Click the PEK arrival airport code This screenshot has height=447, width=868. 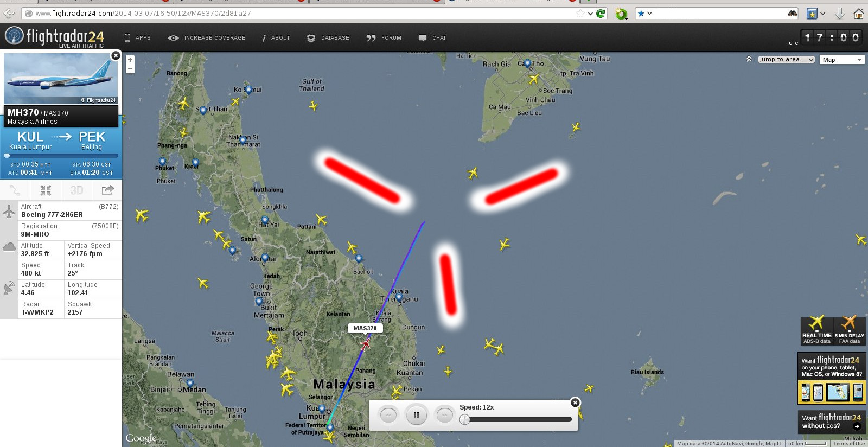coord(92,137)
